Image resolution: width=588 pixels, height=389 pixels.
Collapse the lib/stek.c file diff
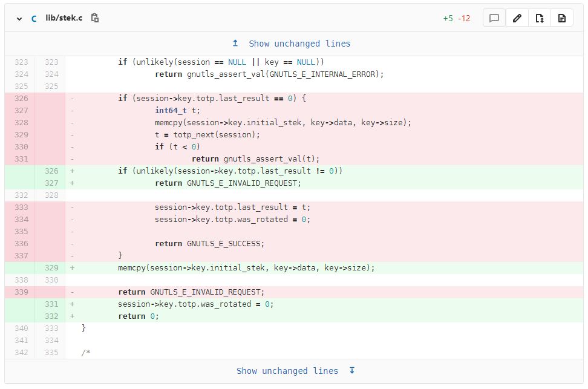(x=19, y=18)
